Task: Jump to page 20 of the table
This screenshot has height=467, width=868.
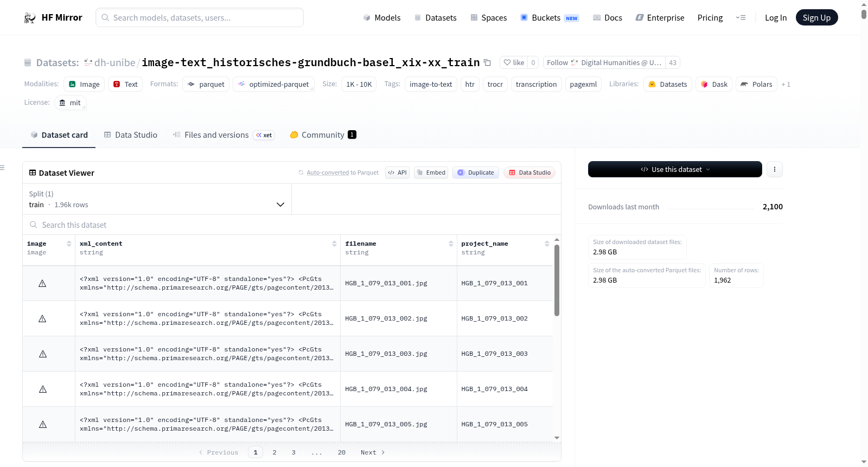Action: [342, 452]
